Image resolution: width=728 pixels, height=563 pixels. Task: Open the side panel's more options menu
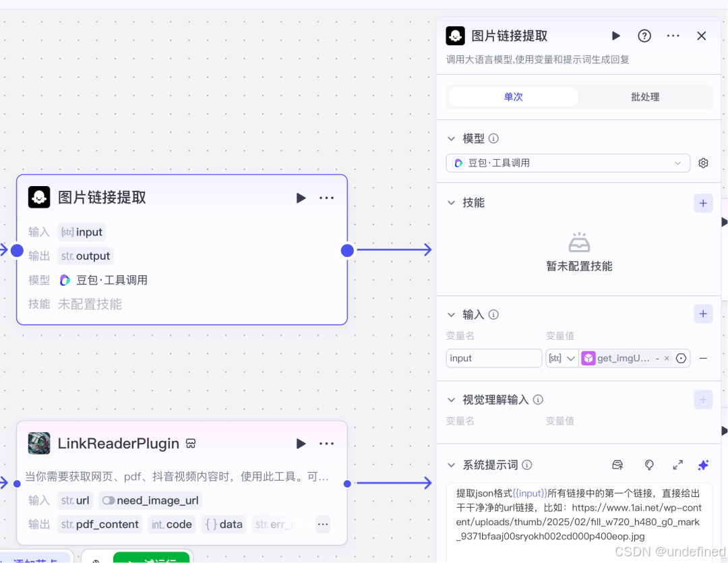[x=673, y=36]
